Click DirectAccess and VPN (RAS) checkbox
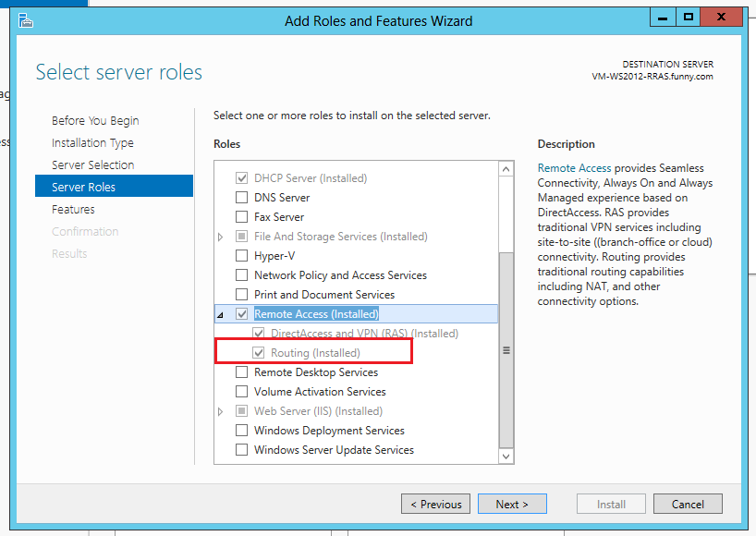Image resolution: width=756 pixels, height=536 pixels. pos(259,333)
